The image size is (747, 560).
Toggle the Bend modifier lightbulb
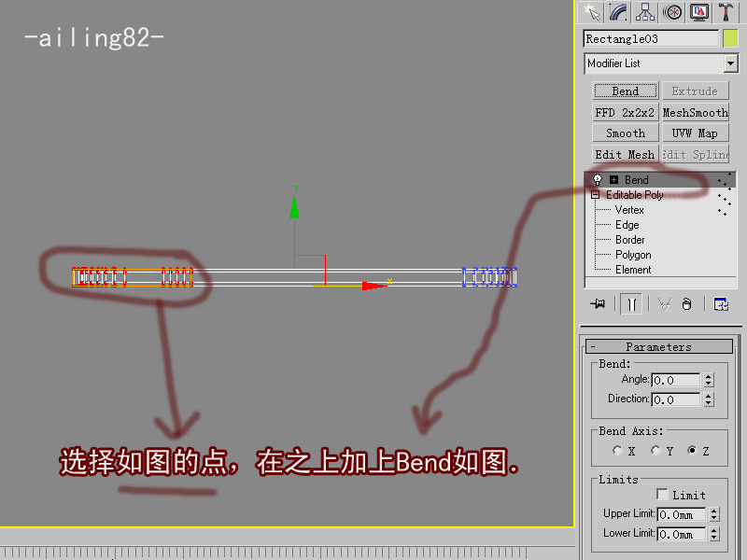(x=597, y=180)
